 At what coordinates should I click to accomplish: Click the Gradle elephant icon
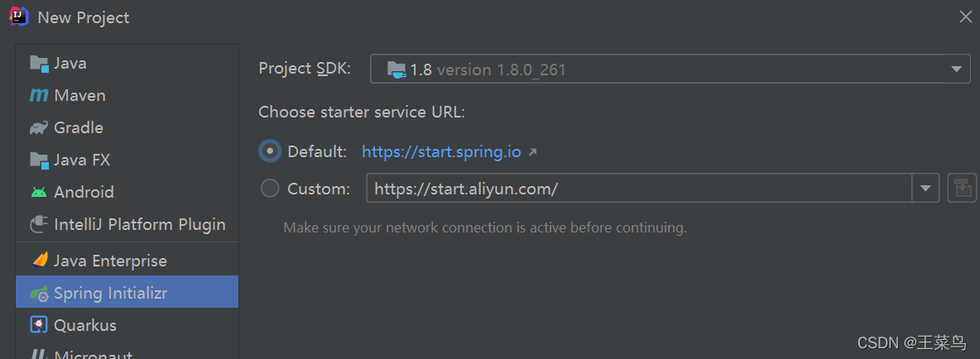coord(39,128)
